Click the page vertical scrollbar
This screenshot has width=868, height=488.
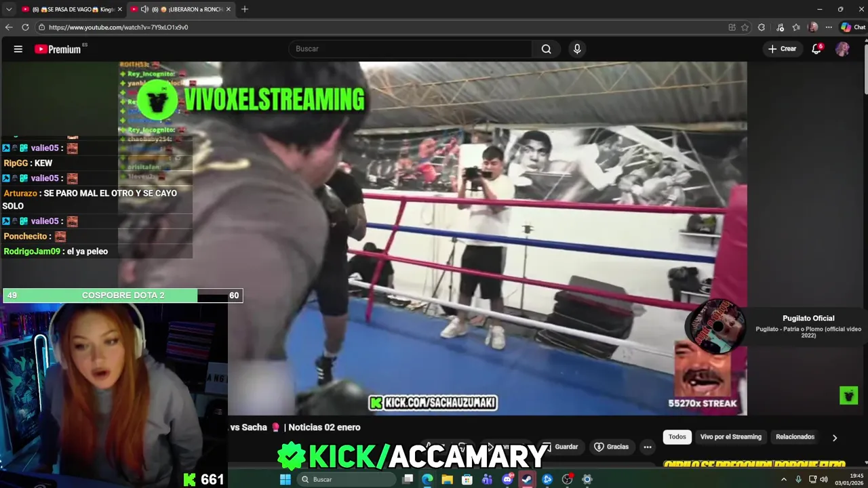click(865, 68)
